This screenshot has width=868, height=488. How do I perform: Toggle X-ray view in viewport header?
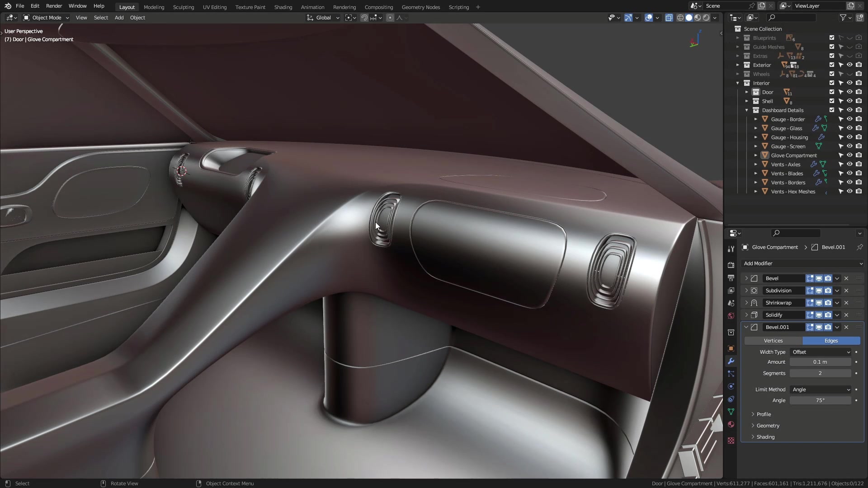[669, 18]
